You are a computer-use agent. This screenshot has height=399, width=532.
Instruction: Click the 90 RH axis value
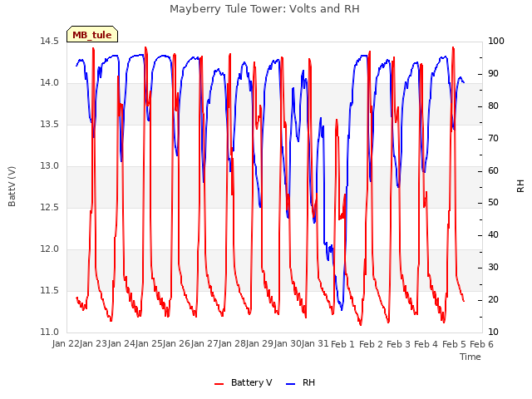coord(493,74)
